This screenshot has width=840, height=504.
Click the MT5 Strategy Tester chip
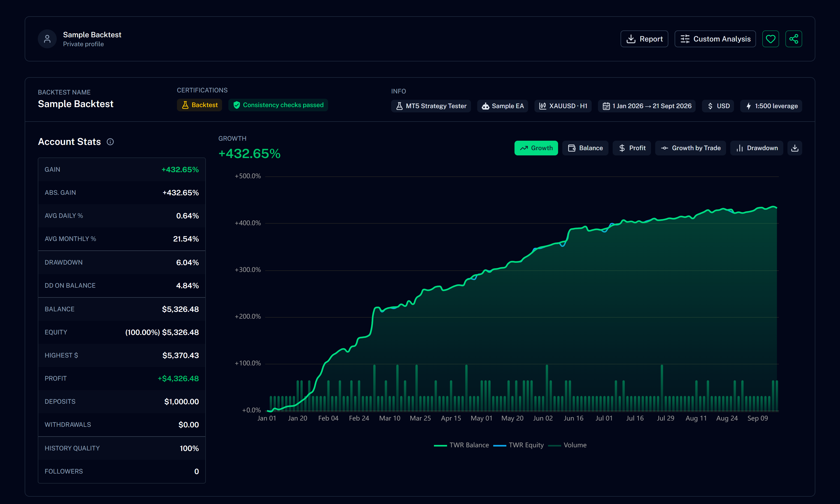(x=431, y=106)
